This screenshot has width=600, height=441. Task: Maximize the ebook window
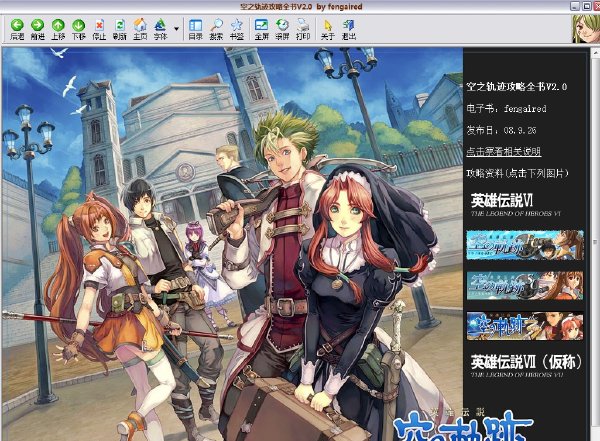coord(586,6)
